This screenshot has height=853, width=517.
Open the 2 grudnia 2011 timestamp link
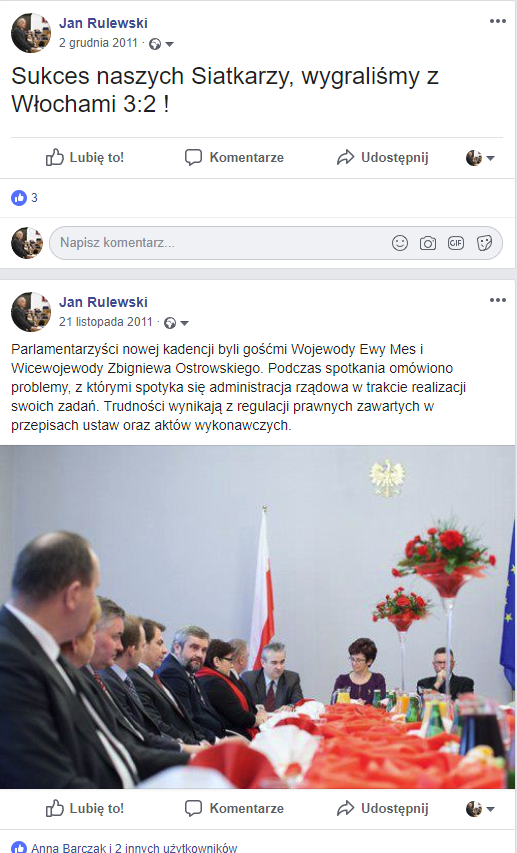coord(99,43)
